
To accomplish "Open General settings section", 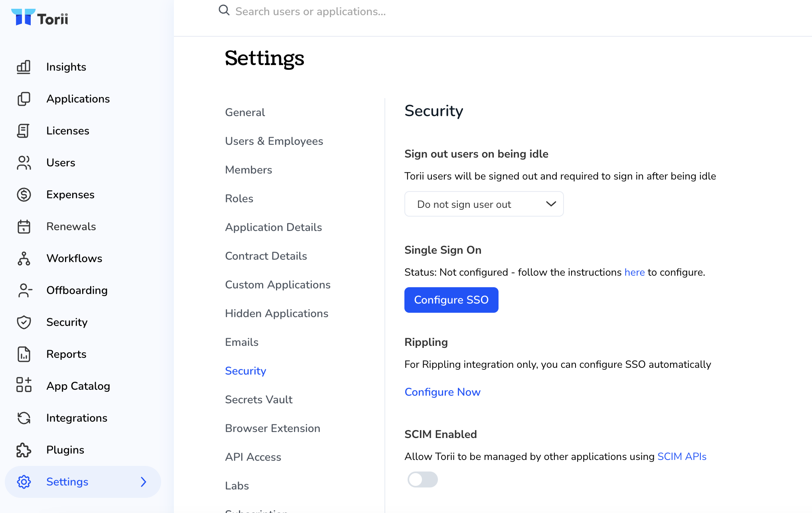I will click(245, 112).
